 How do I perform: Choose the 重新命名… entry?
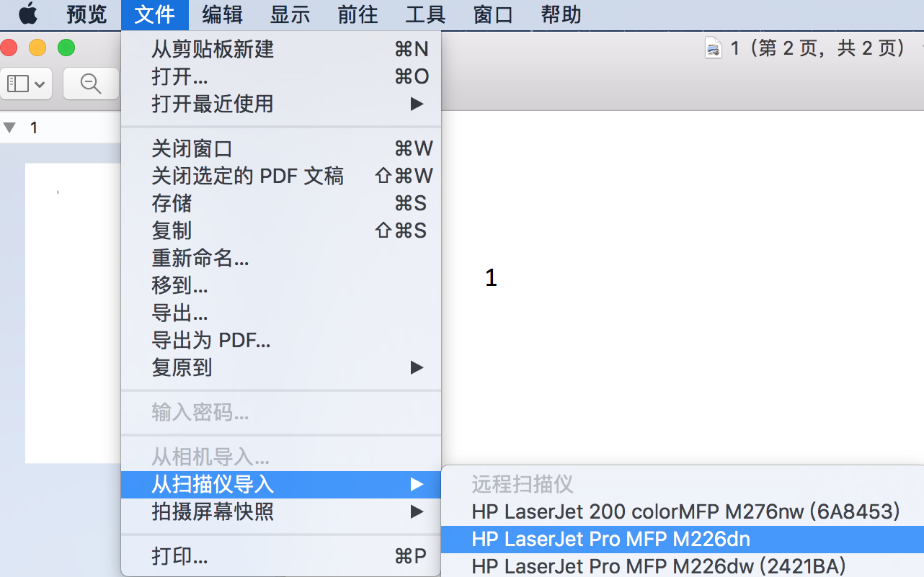coord(281,258)
